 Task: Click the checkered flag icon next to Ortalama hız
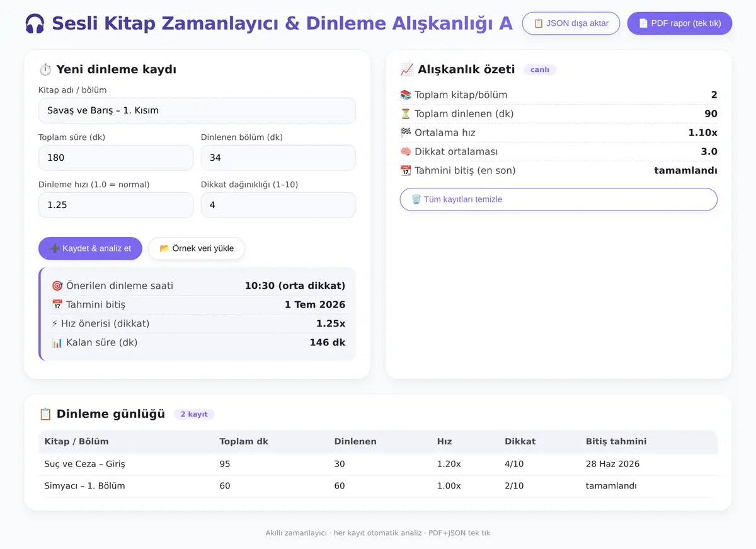tap(406, 133)
